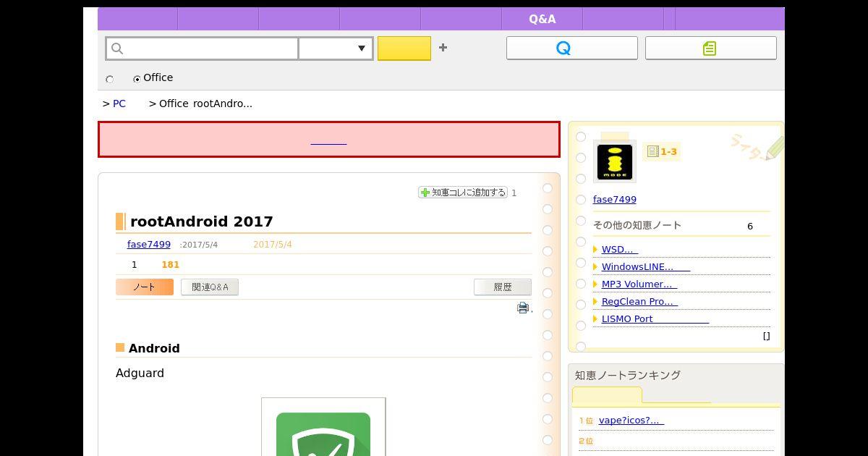
Task: Switch to the ノート tab
Action: [145, 287]
